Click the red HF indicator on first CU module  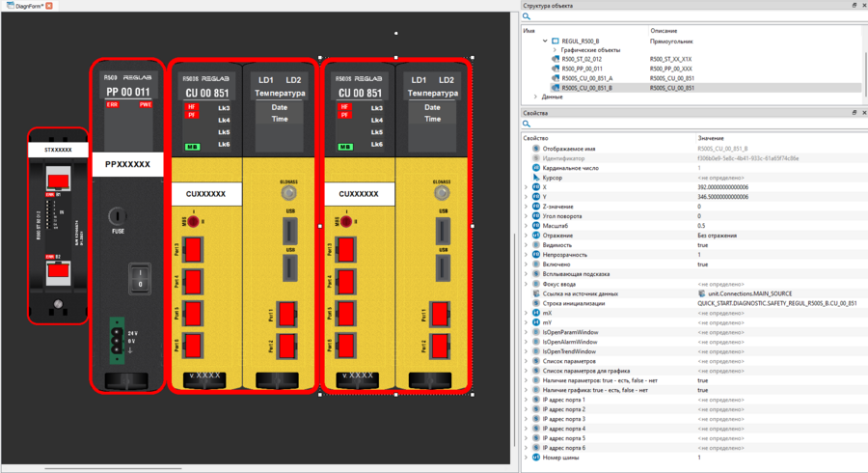192,107
